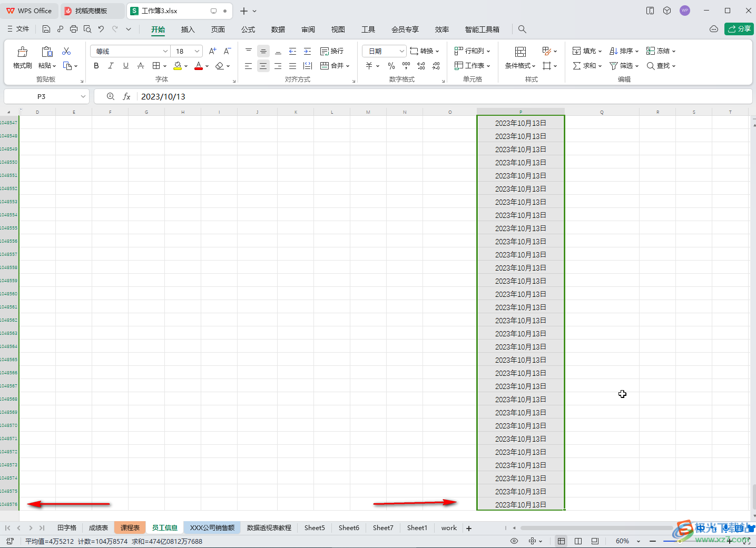Click the horizontal scrollbar below the sheet
The image size is (756, 548).
[597, 528]
